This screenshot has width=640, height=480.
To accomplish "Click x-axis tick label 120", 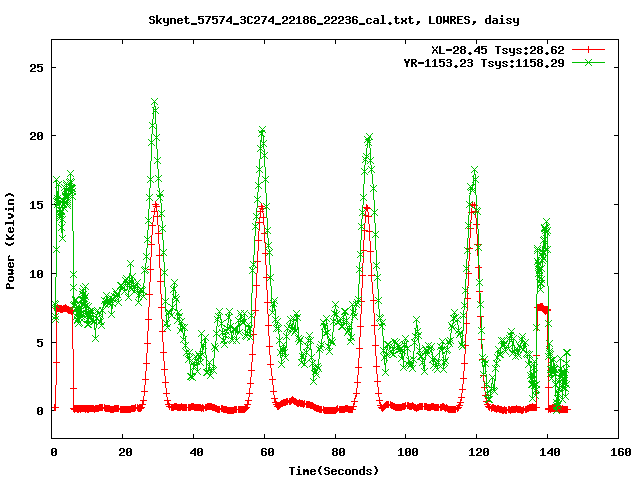I will (479, 452).
